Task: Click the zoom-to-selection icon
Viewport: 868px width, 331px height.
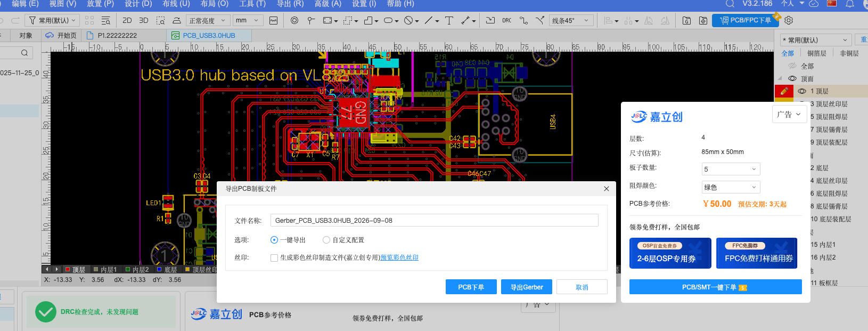Action: [160, 20]
